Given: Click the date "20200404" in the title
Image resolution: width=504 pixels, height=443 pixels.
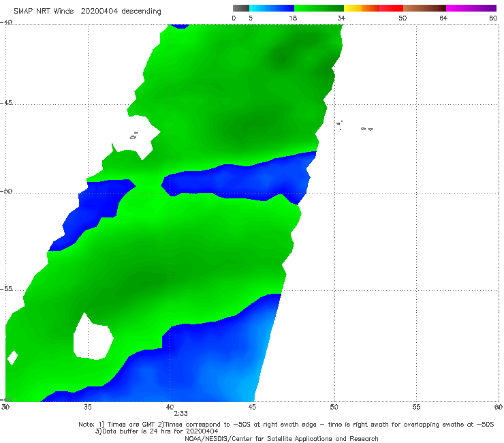Looking at the screenshot, I should pyautogui.click(x=99, y=11).
